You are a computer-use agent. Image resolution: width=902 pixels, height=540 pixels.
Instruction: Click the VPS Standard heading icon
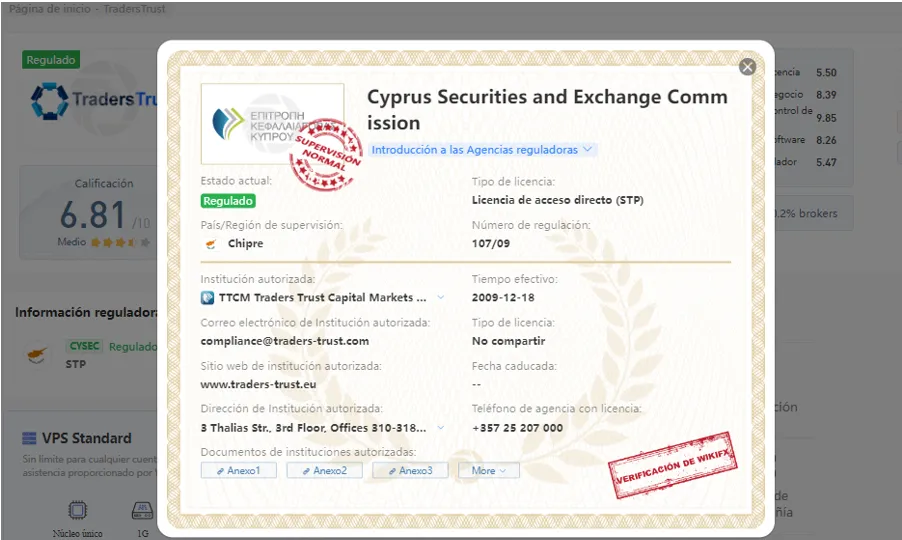pos(29,438)
